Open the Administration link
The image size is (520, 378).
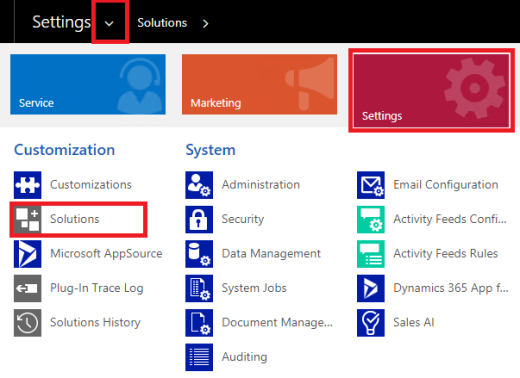[x=261, y=185]
